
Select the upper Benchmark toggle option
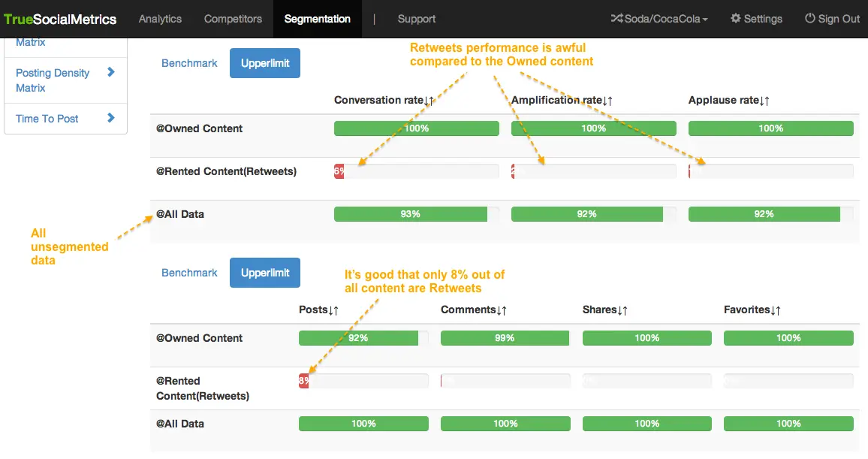189,64
